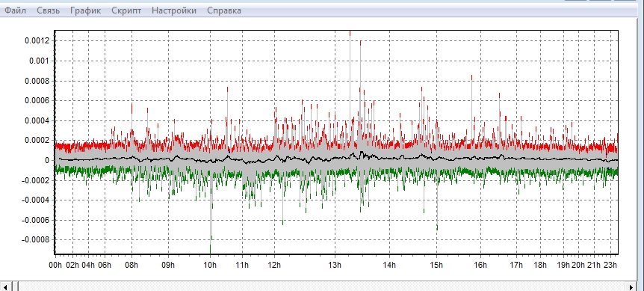Click the 0.0004 y-axis label
644x291 pixels.
pos(37,121)
